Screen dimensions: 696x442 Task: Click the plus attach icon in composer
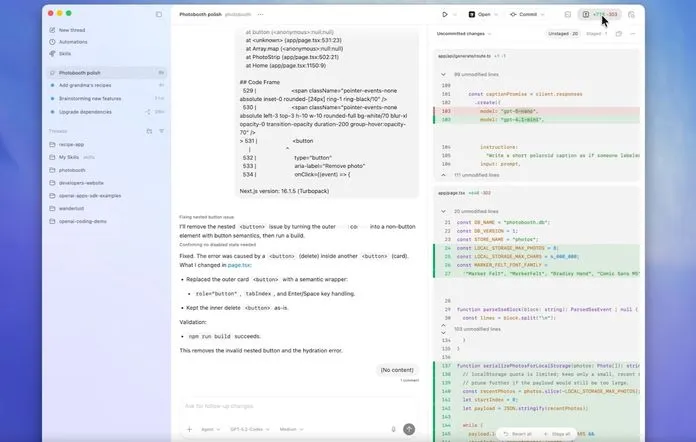(x=189, y=429)
